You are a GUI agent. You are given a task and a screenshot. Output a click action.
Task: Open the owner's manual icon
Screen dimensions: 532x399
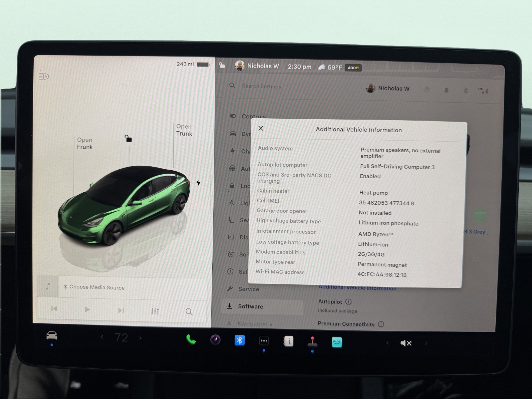(x=288, y=341)
